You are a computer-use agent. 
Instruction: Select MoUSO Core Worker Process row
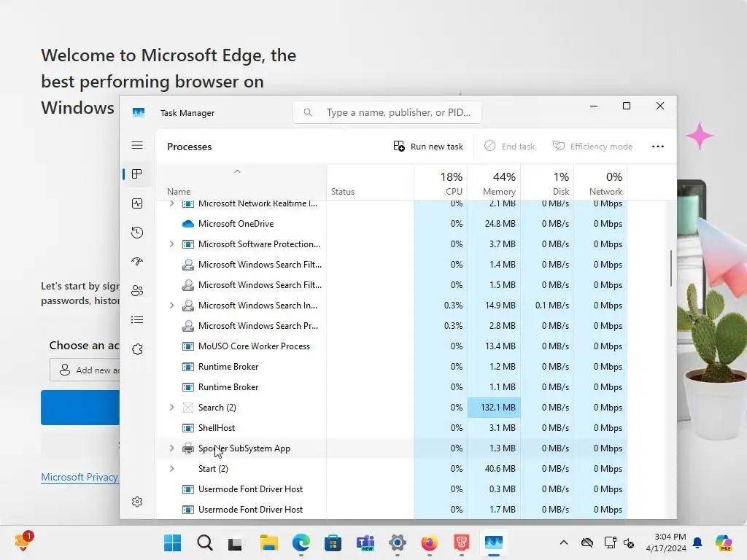click(x=391, y=346)
